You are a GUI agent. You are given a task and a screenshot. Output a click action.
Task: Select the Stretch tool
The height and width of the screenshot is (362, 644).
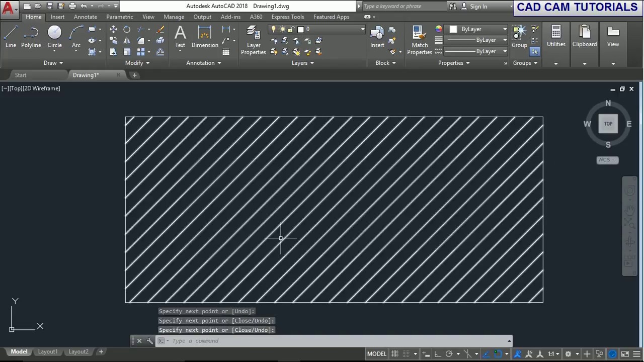pos(113,52)
